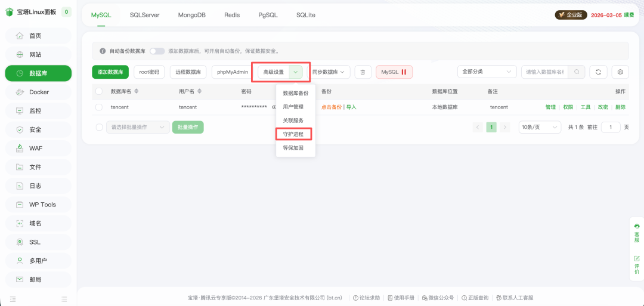This screenshot has height=306, width=644.
Task: Click the 管理 link for tencent
Action: (550, 107)
